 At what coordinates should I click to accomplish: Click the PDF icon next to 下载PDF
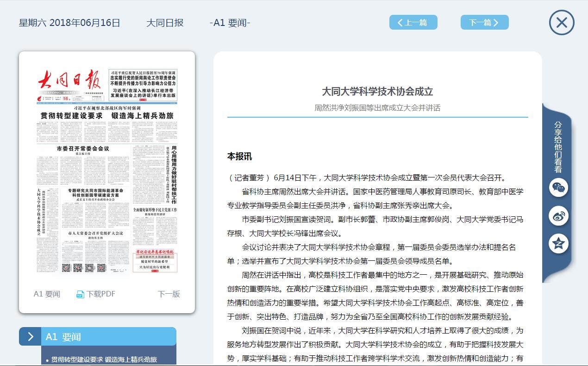(80, 294)
